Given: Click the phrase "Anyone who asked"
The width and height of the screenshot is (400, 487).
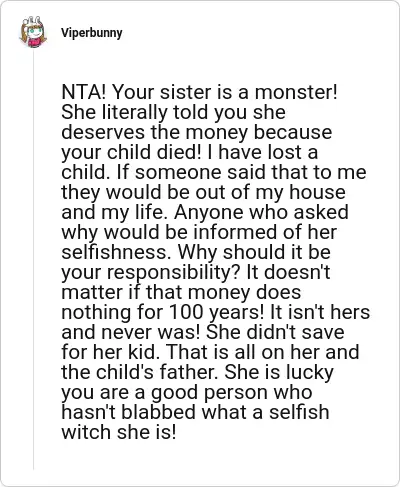Looking at the screenshot, I should [261, 212].
